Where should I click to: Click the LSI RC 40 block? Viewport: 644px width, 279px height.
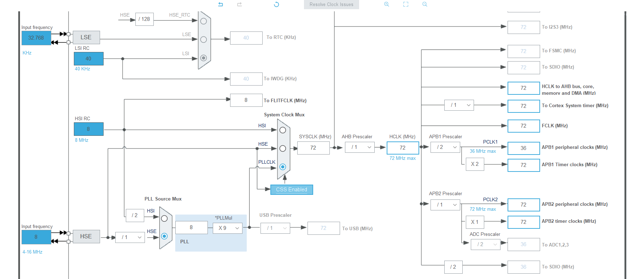[x=88, y=59]
